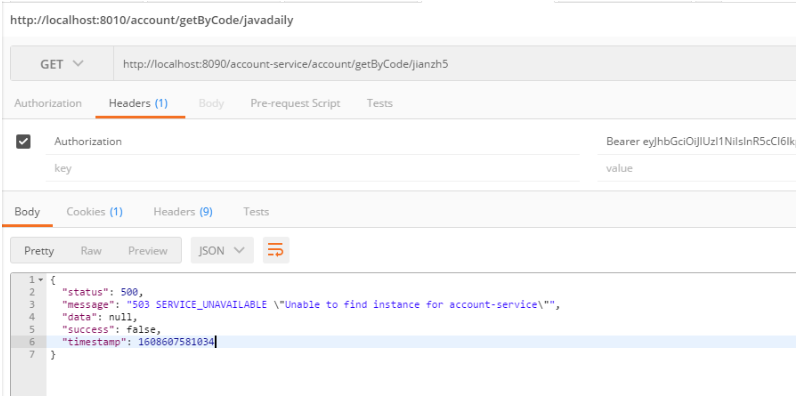Select the Pretty view button

coord(39,251)
